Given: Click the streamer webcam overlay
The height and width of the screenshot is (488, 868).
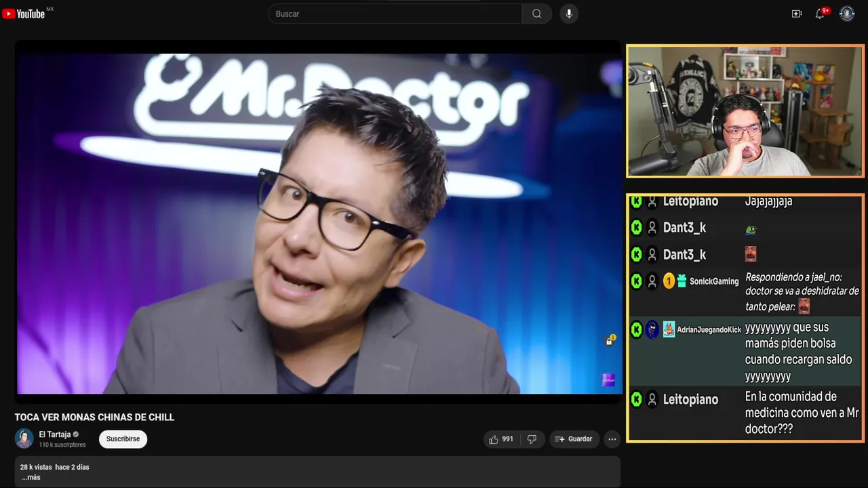Looking at the screenshot, I should (745, 110).
